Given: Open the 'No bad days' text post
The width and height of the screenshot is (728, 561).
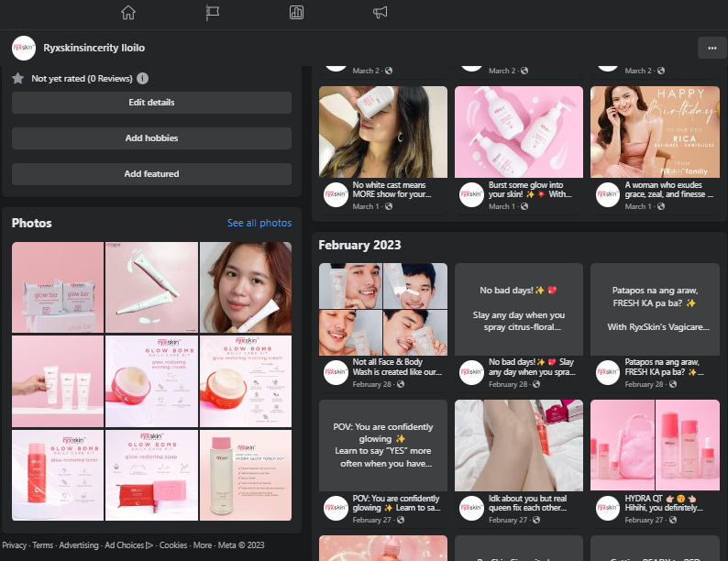Looking at the screenshot, I should coord(519,310).
